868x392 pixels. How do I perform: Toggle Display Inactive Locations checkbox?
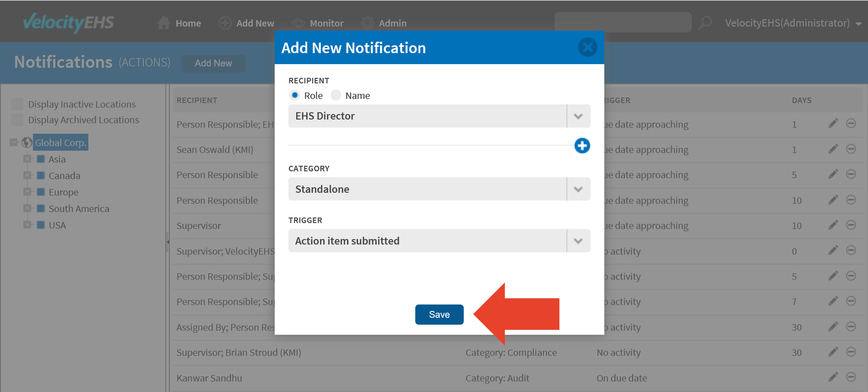pos(17,104)
